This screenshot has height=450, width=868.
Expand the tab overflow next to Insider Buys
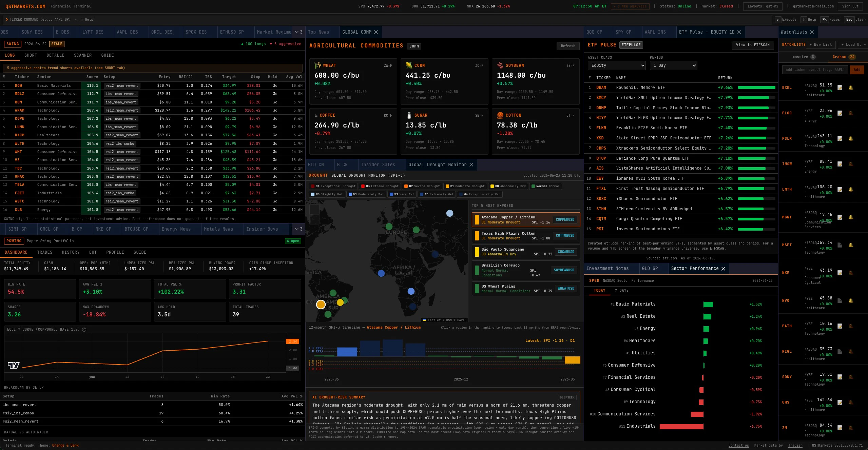298,229
